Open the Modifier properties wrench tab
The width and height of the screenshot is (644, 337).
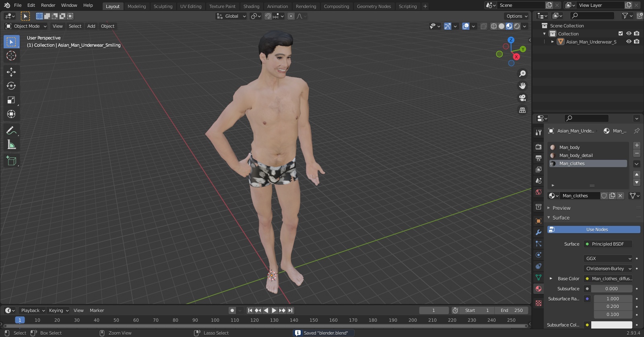point(539,232)
